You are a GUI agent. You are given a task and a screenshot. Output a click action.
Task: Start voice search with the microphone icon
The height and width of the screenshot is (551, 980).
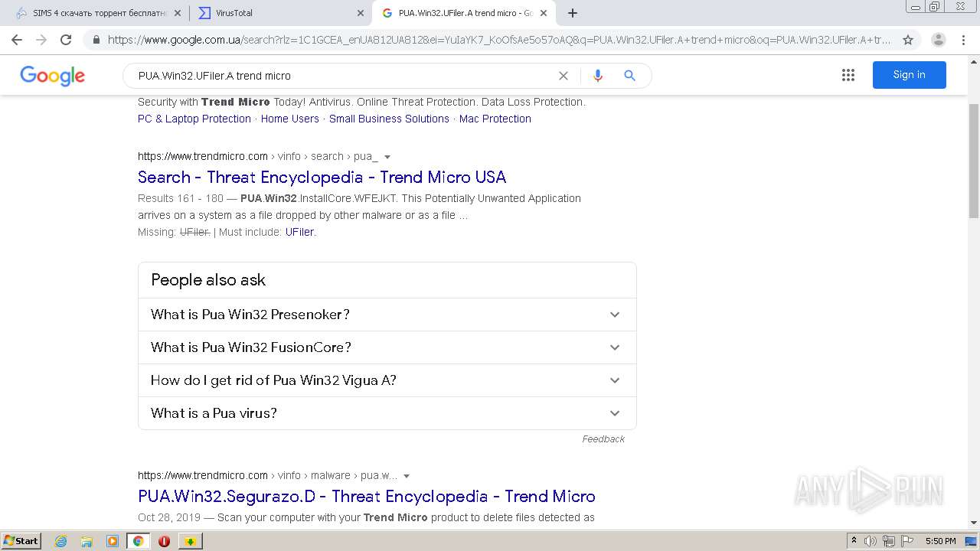pos(598,76)
